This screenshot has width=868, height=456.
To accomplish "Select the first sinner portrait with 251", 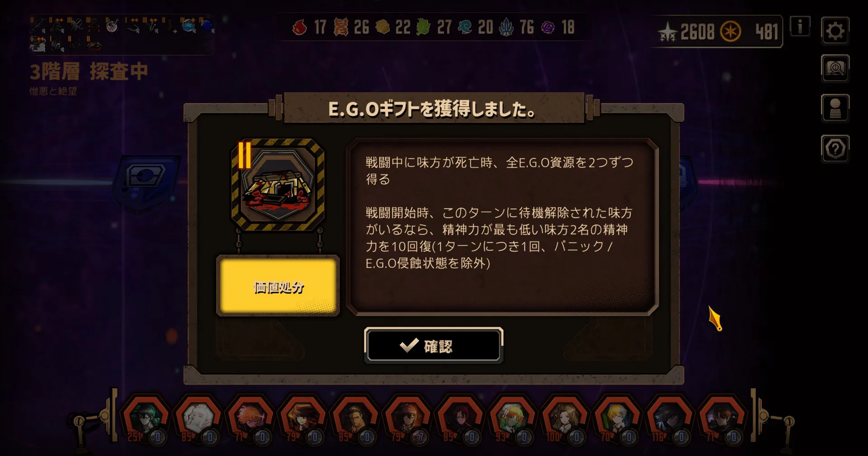I will pyautogui.click(x=146, y=418).
